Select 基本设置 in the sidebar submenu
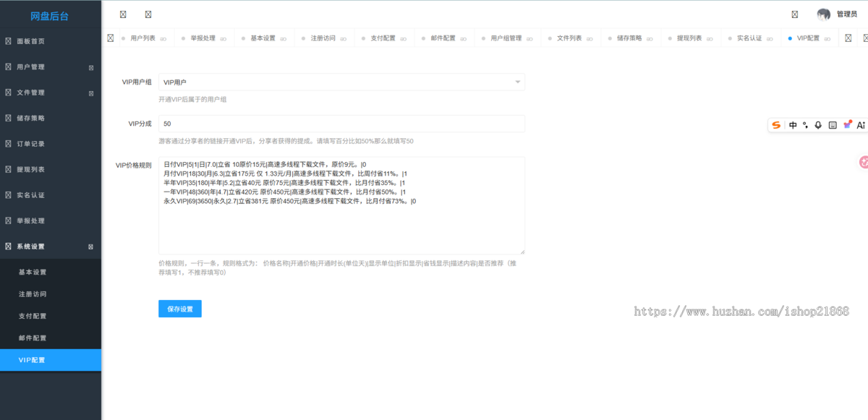This screenshot has height=420, width=868. click(51, 273)
